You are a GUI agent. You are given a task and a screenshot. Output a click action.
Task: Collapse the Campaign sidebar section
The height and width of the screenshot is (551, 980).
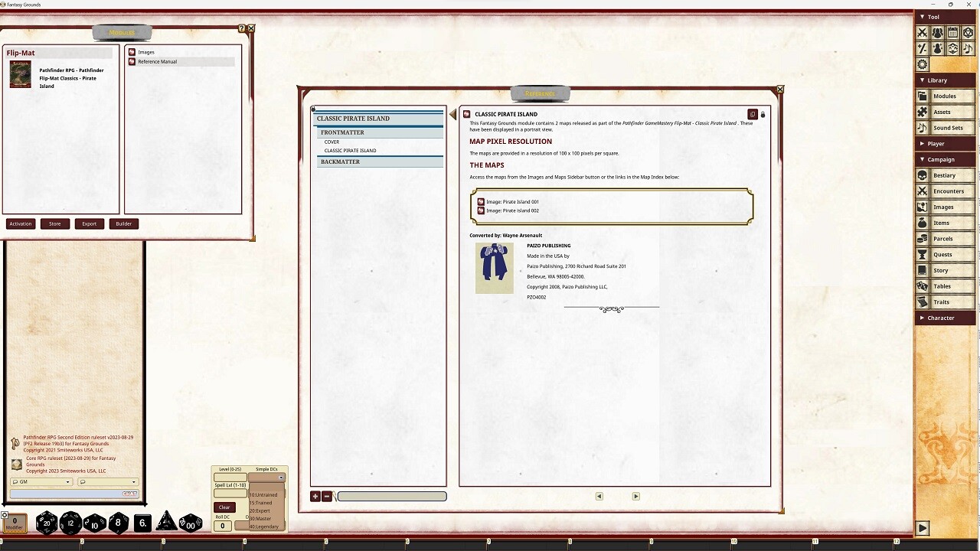click(923, 159)
